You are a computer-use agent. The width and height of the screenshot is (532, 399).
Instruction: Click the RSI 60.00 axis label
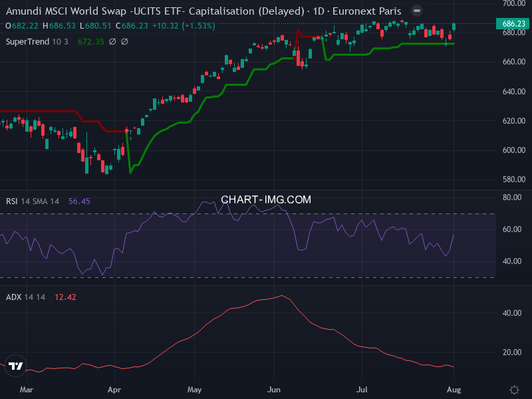[512, 229]
